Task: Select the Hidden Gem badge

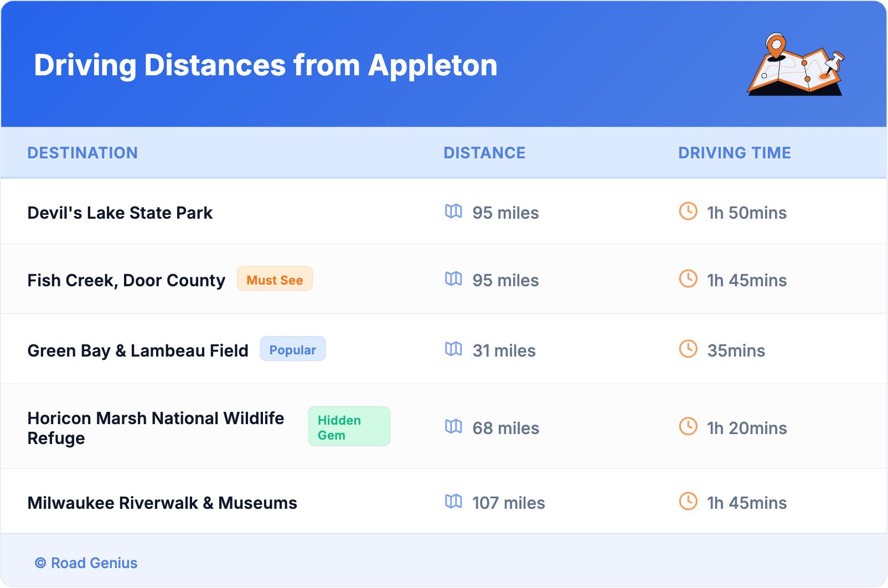Action: point(349,427)
